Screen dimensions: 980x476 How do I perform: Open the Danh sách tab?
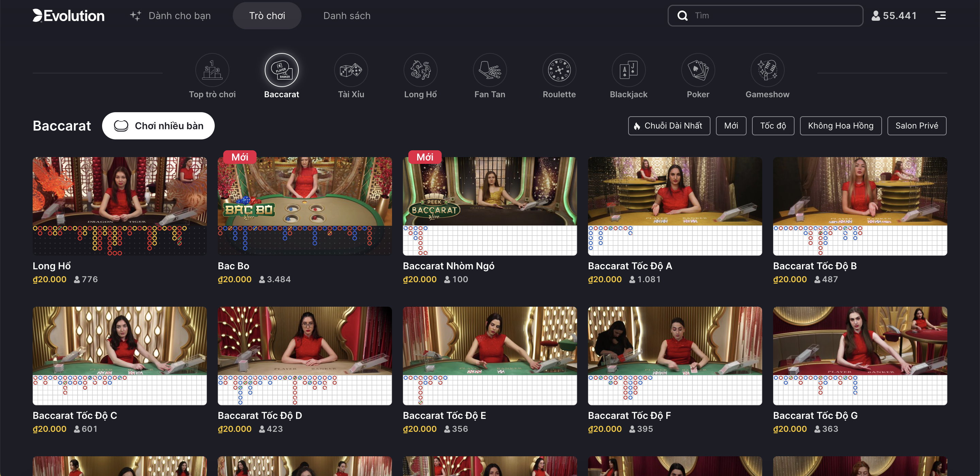click(x=347, y=16)
